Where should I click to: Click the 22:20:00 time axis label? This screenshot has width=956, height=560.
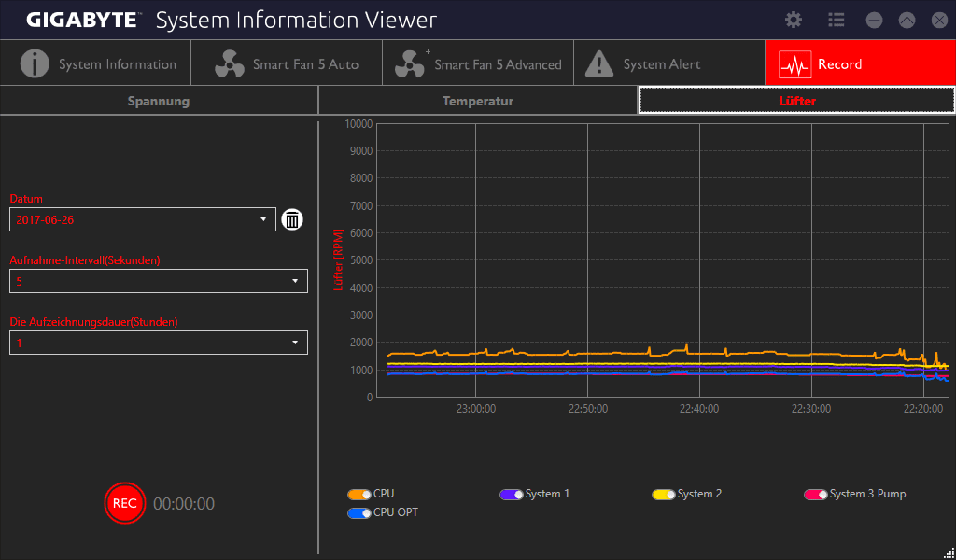click(923, 408)
